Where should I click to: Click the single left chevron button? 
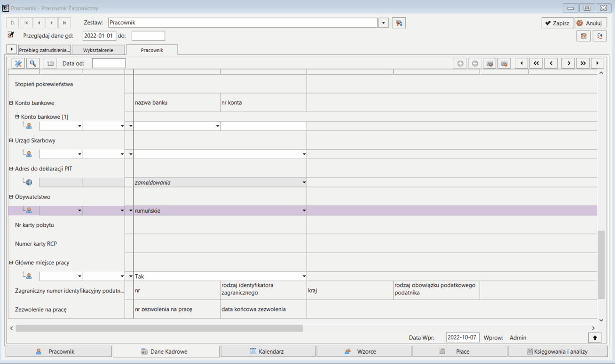551,63
